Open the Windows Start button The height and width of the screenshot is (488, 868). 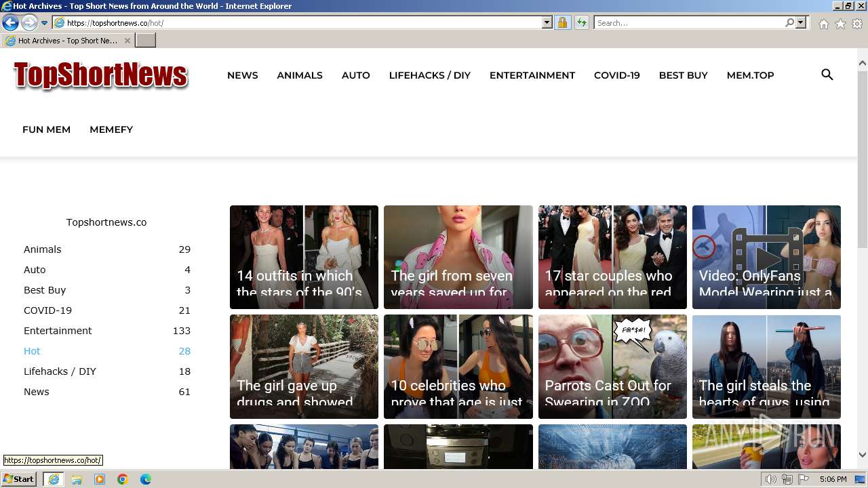click(x=19, y=479)
